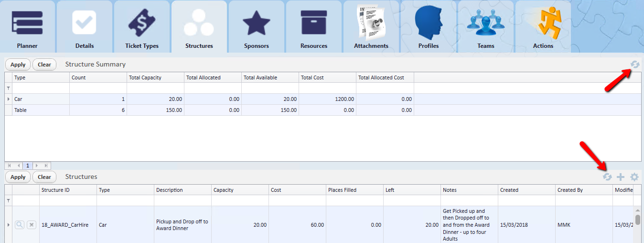Screen dimensions: 644x243
Task: Open Structures grid settings gear
Action: coord(634,177)
